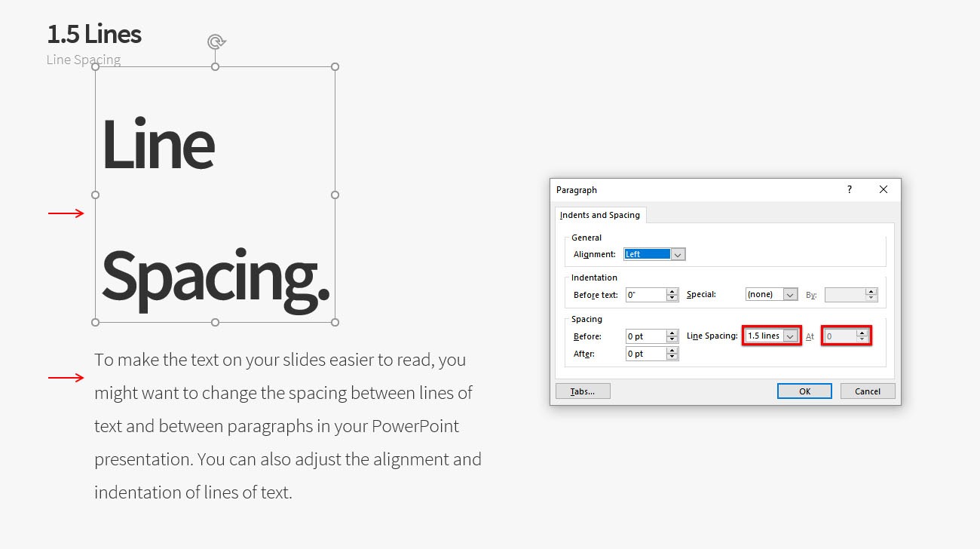Click Cancel in the Paragraph dialog

pos(868,391)
